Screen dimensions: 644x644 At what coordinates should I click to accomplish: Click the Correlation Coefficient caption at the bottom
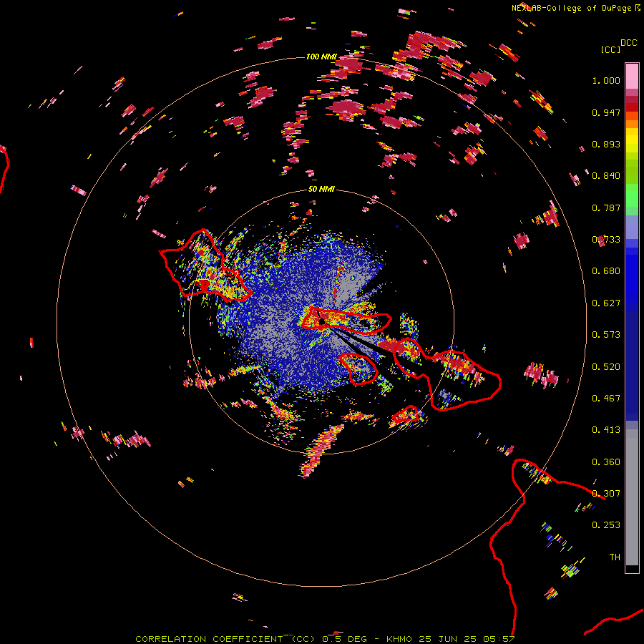(x=325, y=639)
